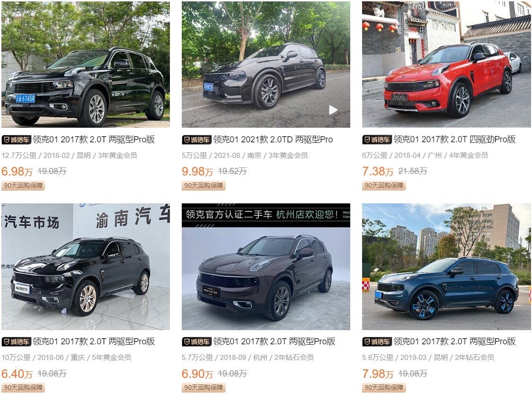This screenshot has width=532, height=394.
Task: Open the black car photo at 渝南汽车市场
Action: pyautogui.click(x=86, y=266)
